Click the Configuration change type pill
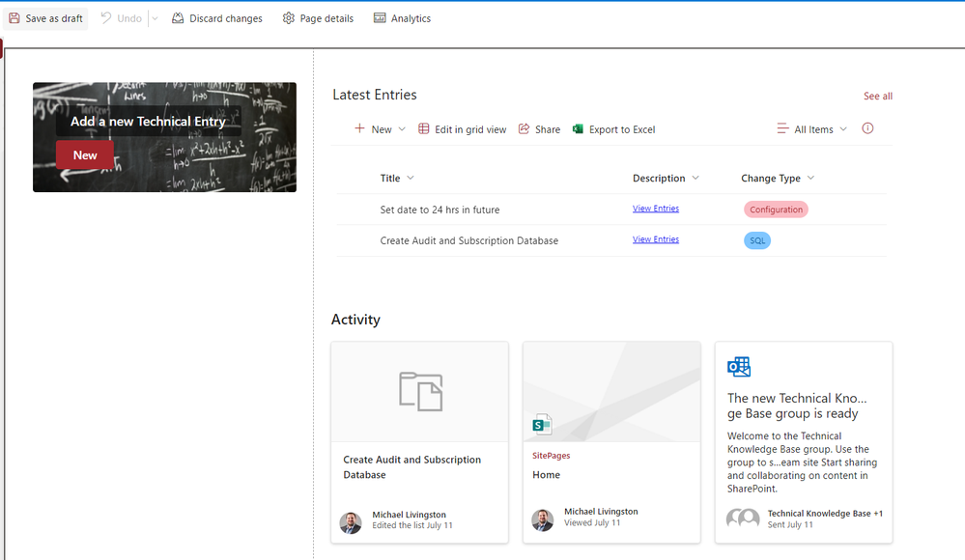Image resolution: width=965 pixels, height=560 pixels. [x=776, y=210]
